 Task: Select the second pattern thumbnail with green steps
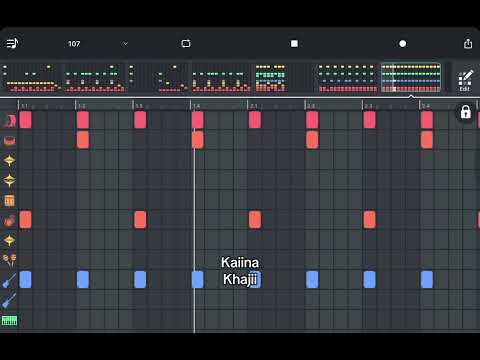pos(95,78)
